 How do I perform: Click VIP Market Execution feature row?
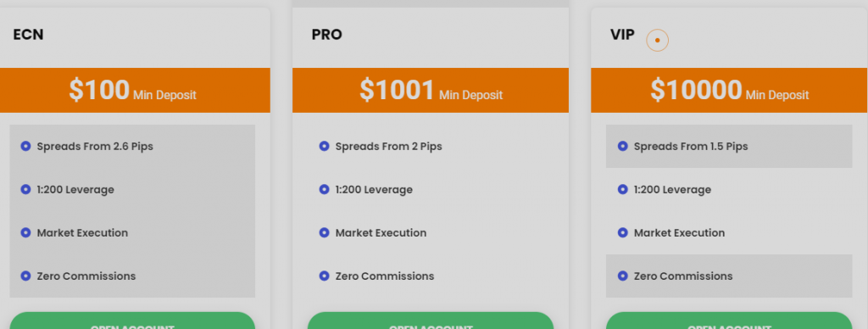[729, 232]
